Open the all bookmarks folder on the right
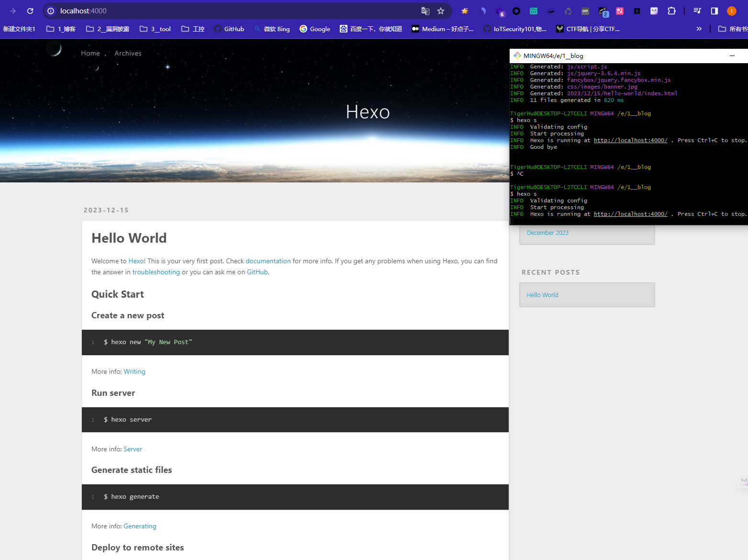Viewport: 748px width, 560px height. [x=733, y=29]
